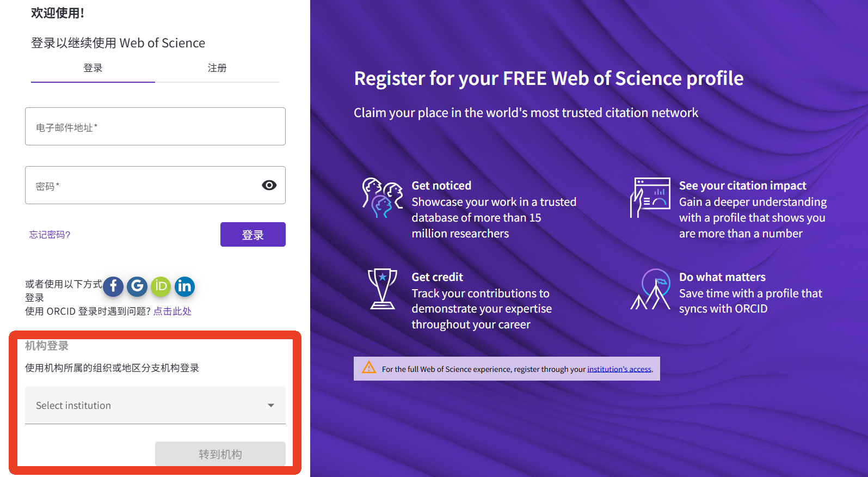Switch to the 登录 tab
The width and height of the screenshot is (868, 477).
click(93, 68)
